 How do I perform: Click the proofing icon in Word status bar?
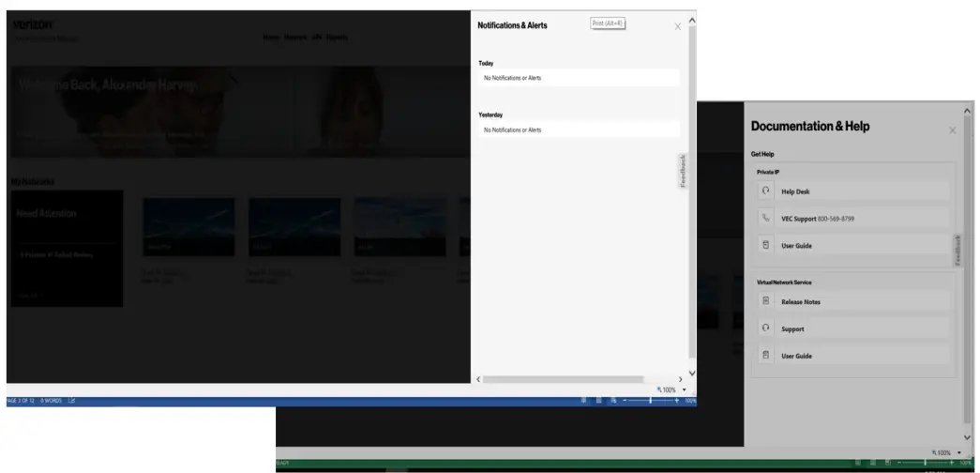coord(72,401)
